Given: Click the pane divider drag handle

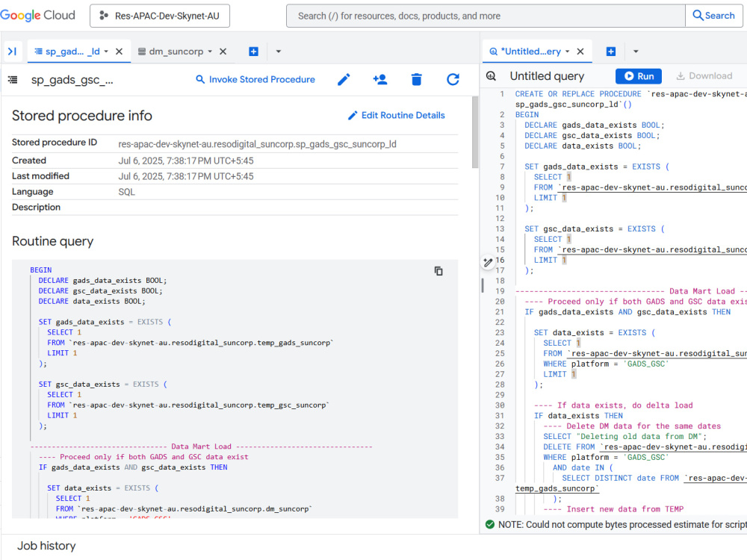Looking at the screenshot, I should tap(483, 285).
